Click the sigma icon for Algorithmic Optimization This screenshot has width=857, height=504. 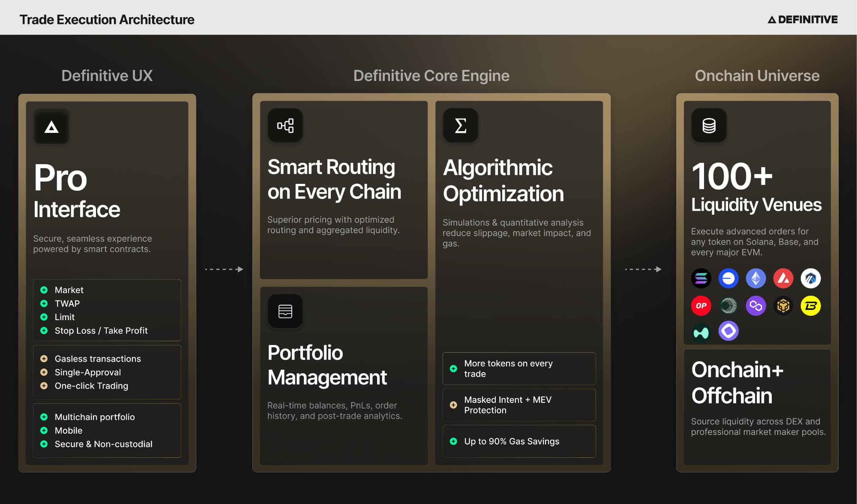461,126
